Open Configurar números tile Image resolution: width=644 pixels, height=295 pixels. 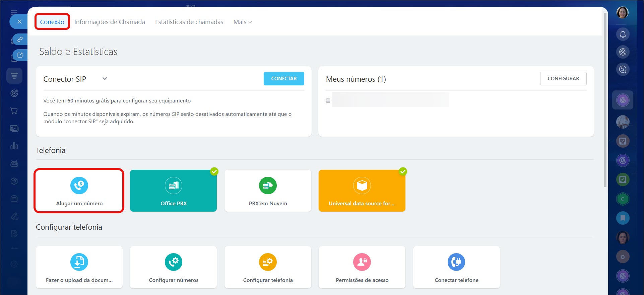click(173, 267)
